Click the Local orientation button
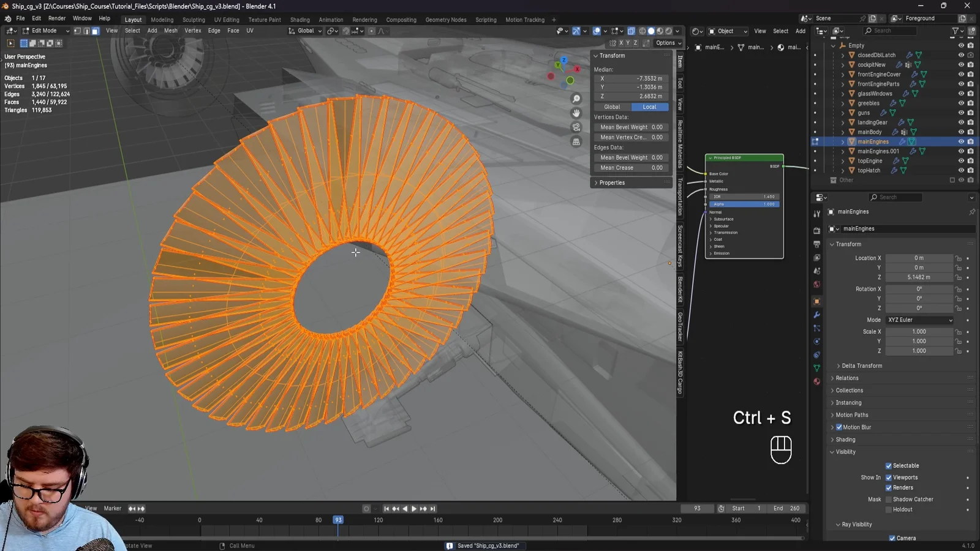 [649, 107]
